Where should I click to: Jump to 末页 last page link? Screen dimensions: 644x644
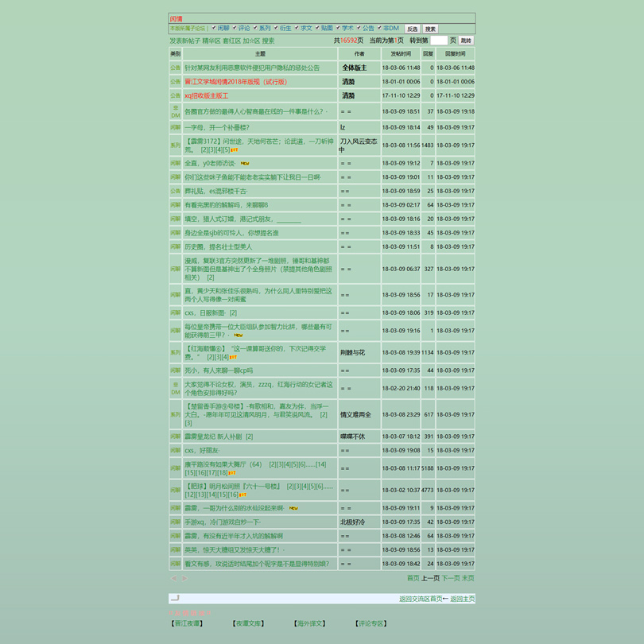467,578
